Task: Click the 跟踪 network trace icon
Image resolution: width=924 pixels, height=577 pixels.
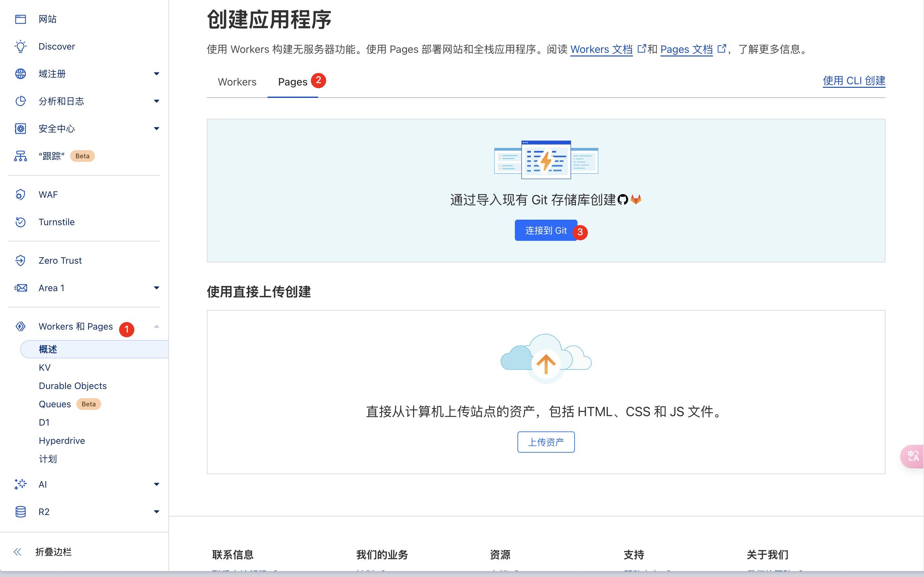Action: pos(21,156)
